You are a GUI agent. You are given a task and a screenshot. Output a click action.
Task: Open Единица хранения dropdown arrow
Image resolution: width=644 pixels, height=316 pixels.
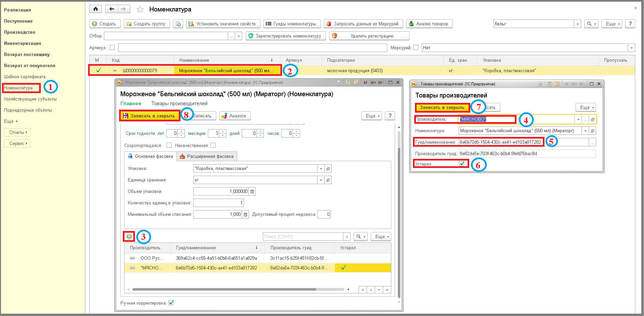point(321,180)
